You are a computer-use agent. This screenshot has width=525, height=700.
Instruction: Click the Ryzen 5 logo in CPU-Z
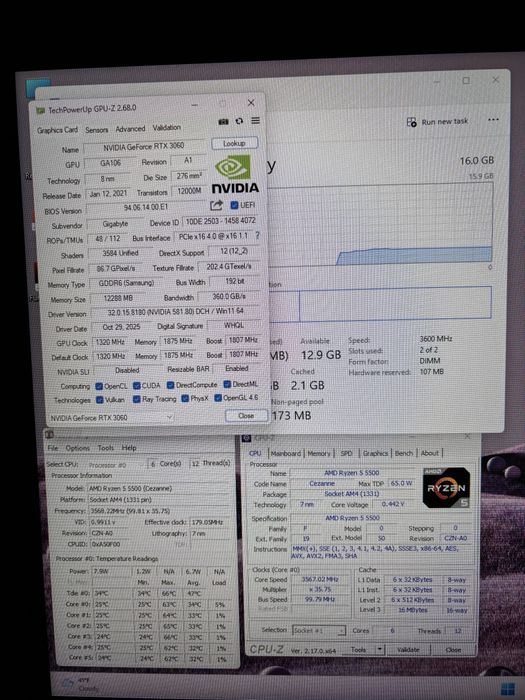[x=446, y=488]
